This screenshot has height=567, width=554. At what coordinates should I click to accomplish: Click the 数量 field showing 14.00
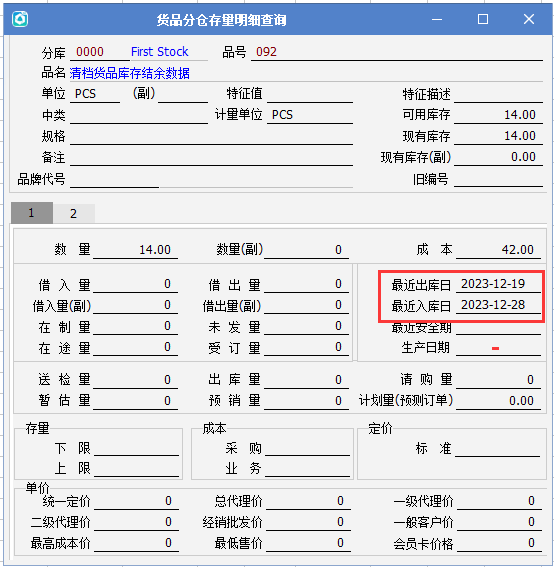coord(135,250)
